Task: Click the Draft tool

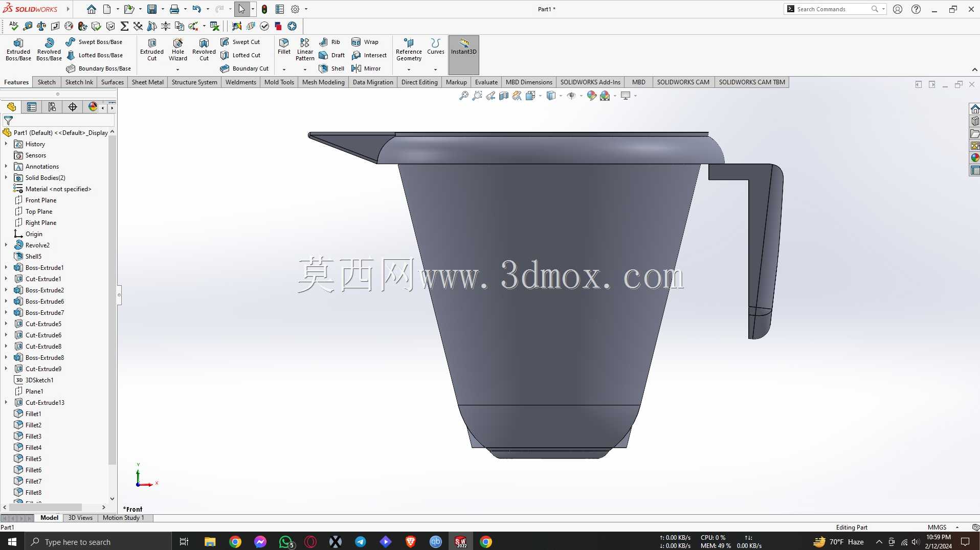Action: coord(332,55)
